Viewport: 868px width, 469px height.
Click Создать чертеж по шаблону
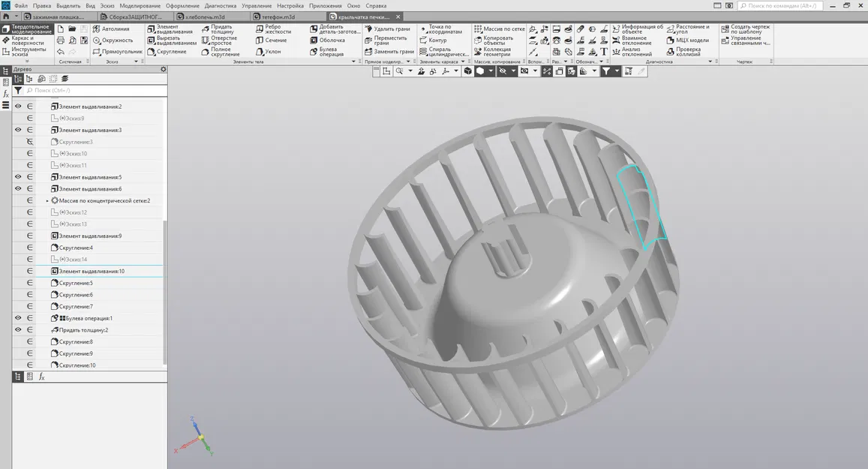point(746,29)
